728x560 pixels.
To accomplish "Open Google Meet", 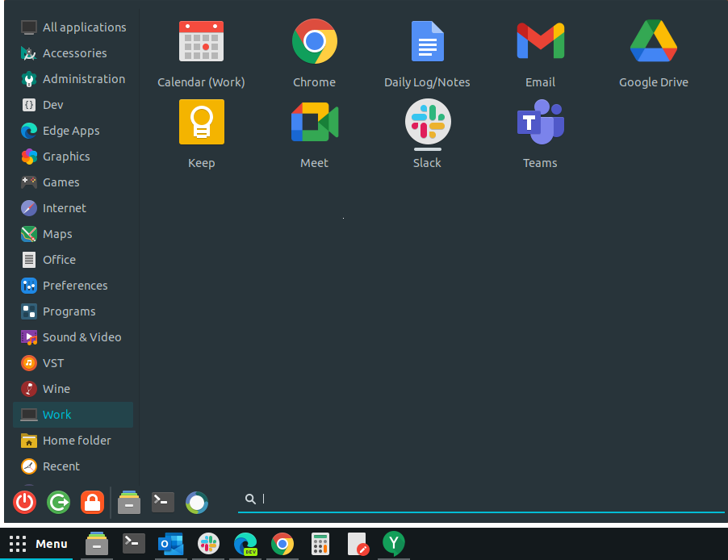I will tap(314, 133).
